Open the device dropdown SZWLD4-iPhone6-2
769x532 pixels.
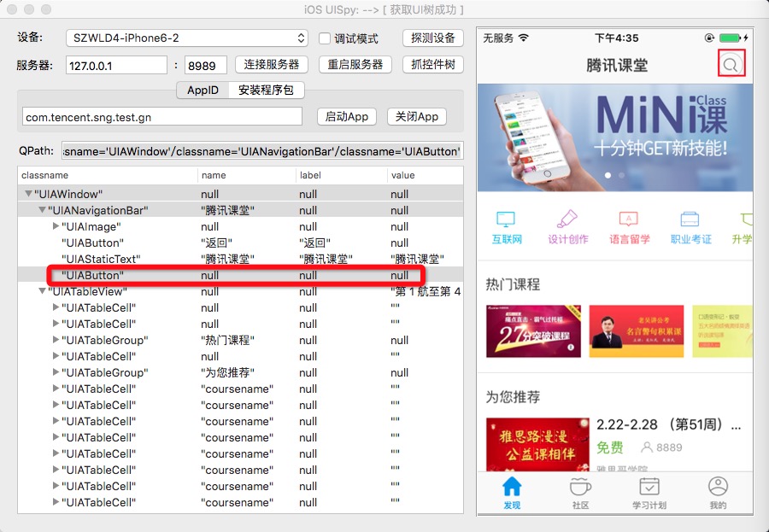187,38
